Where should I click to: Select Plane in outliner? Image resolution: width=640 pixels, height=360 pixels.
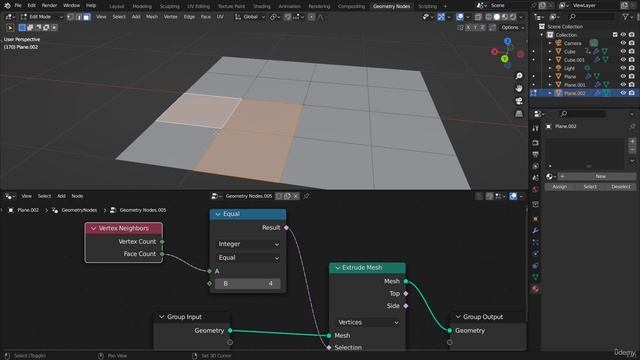pos(570,76)
